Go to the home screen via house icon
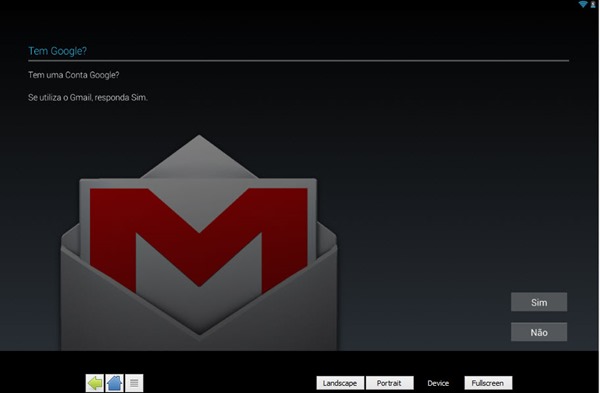Viewport: 600px width, 393px height. 114,383
